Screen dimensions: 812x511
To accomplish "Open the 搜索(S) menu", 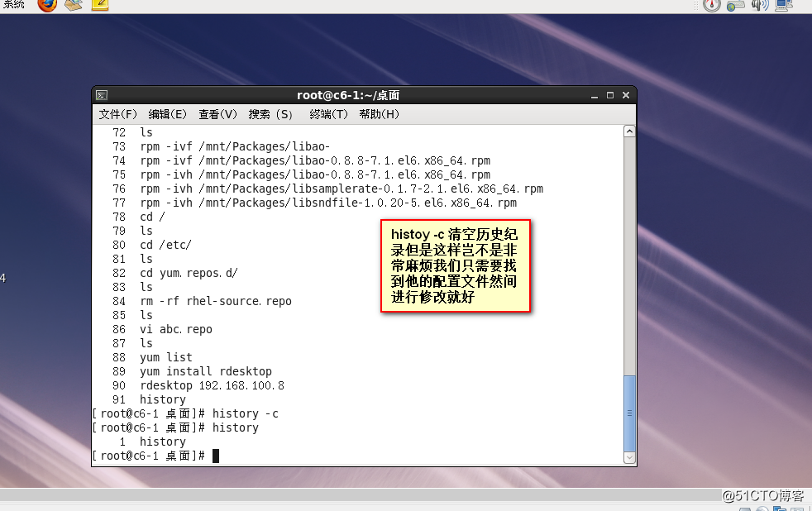I will [x=270, y=114].
